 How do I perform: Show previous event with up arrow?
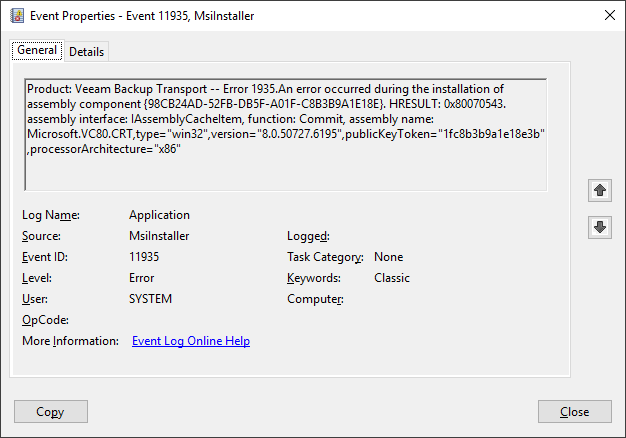click(600, 190)
